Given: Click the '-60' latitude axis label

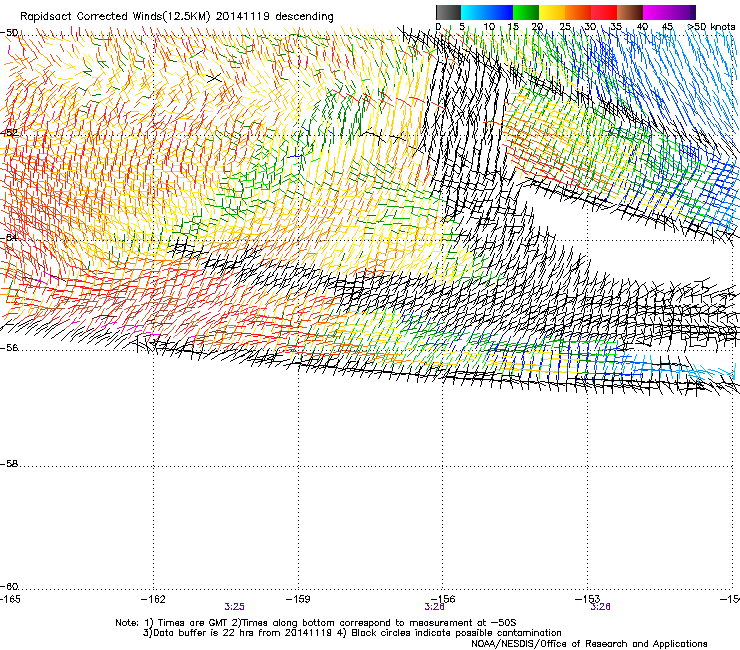Looking at the screenshot, I should point(9,586).
